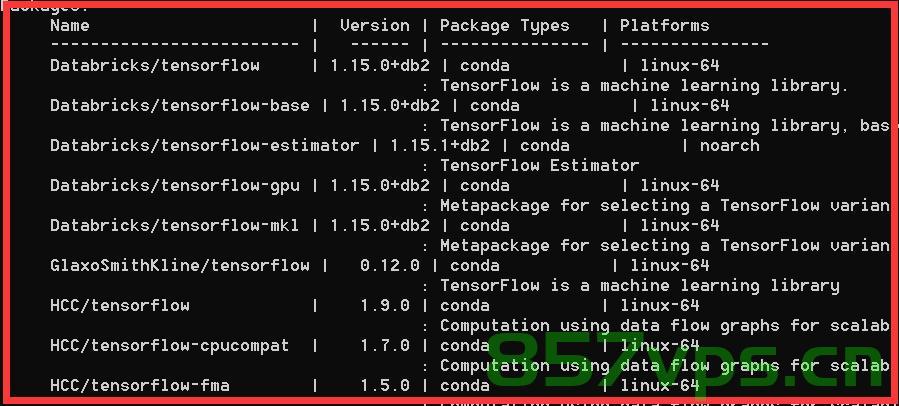Click version 0.12.0 of GlaxoSmithKline package

pyautogui.click(x=390, y=266)
